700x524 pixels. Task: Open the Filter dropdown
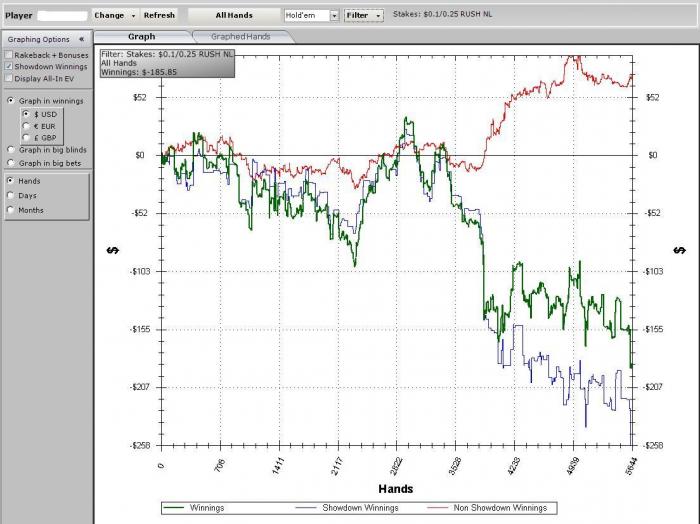pos(363,15)
